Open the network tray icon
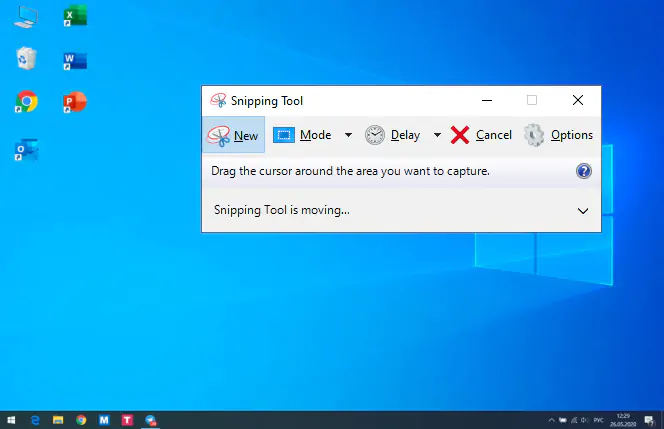This screenshot has width=664, height=429. 574,420
